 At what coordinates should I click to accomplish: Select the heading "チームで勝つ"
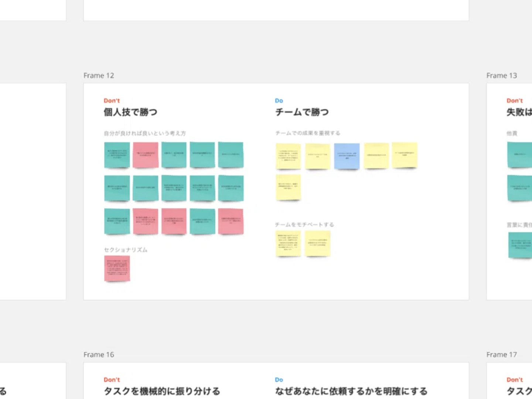(302, 112)
